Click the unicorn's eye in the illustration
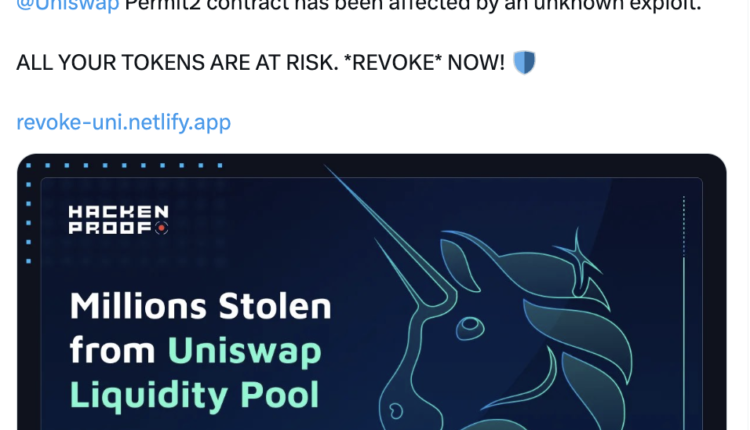The width and height of the screenshot is (750, 430). 470,328
